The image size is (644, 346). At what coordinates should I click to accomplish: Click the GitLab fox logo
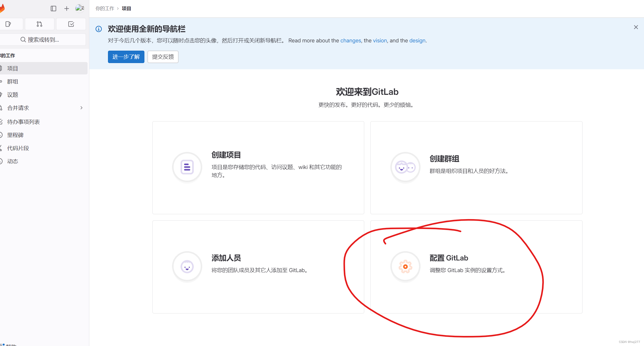tap(2, 9)
